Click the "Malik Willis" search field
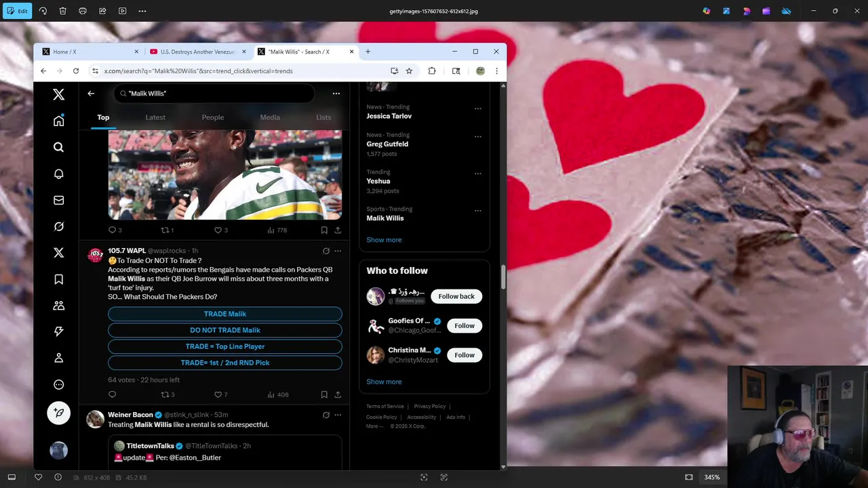This screenshot has width=868, height=488. coord(214,94)
